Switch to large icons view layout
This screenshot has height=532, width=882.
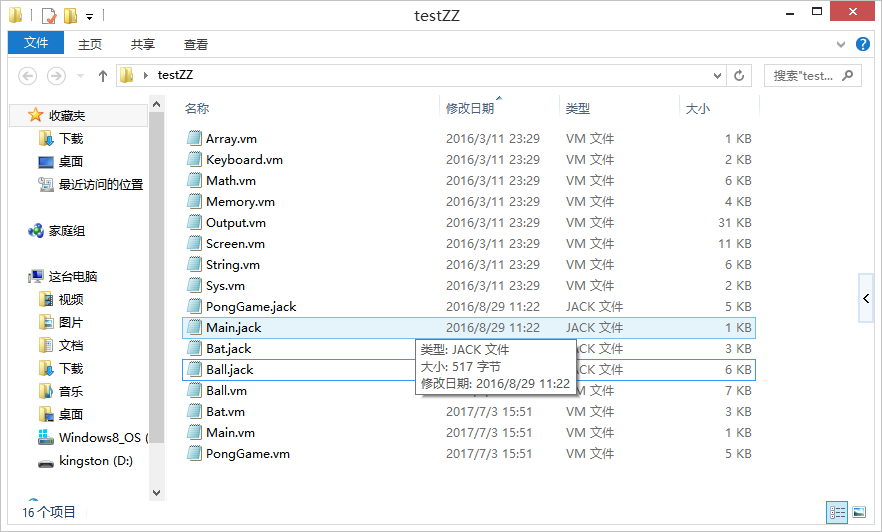pos(858,512)
